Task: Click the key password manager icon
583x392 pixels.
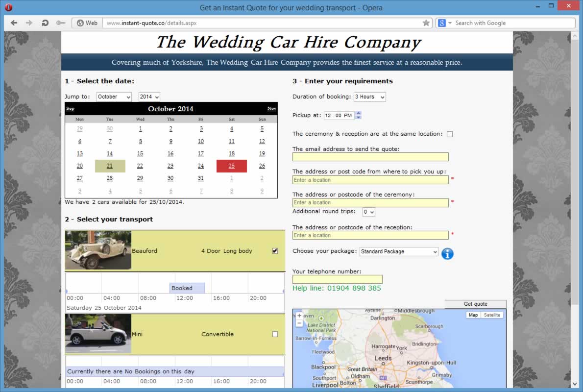Action: click(61, 23)
